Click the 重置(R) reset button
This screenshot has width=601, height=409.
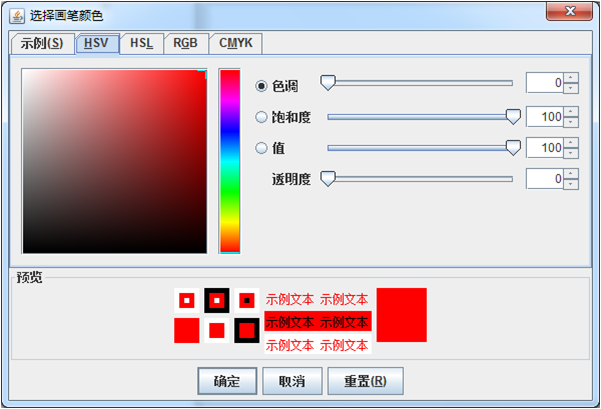click(x=365, y=381)
